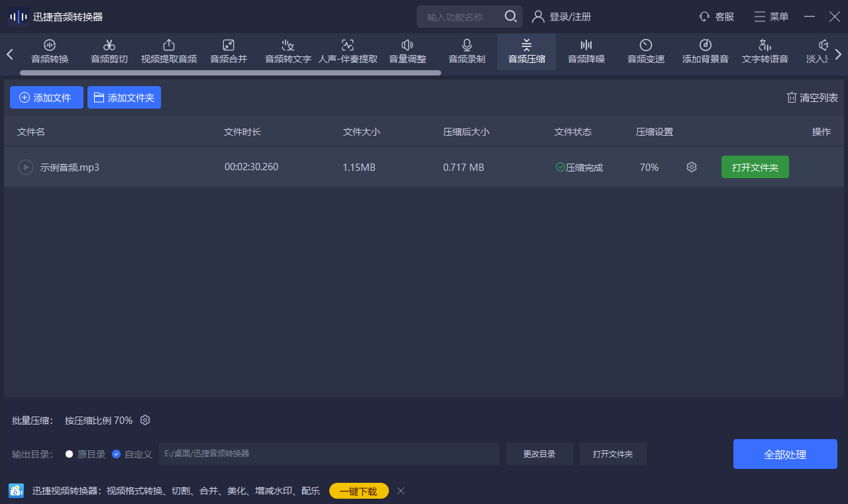The image size is (848, 504).
Task: Switch to the 音频压缩 tab
Action: pyautogui.click(x=527, y=52)
